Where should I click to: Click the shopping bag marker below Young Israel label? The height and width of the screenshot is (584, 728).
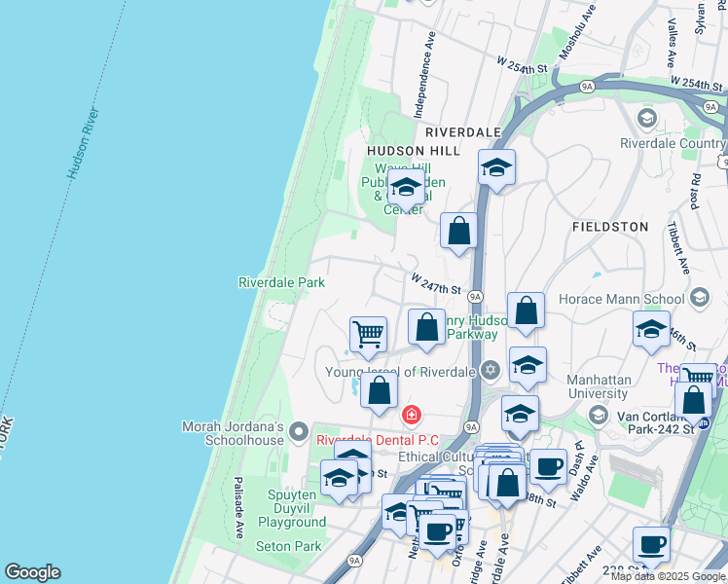[x=379, y=393]
